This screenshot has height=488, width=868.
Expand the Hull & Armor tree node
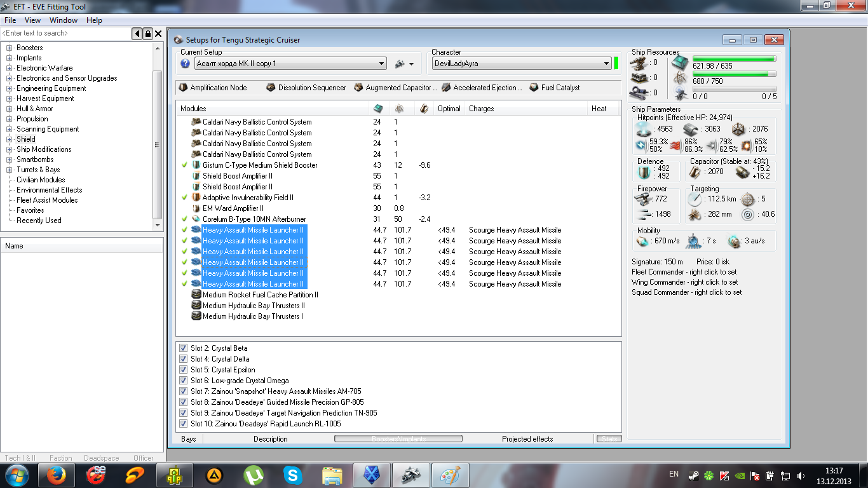pos(10,109)
